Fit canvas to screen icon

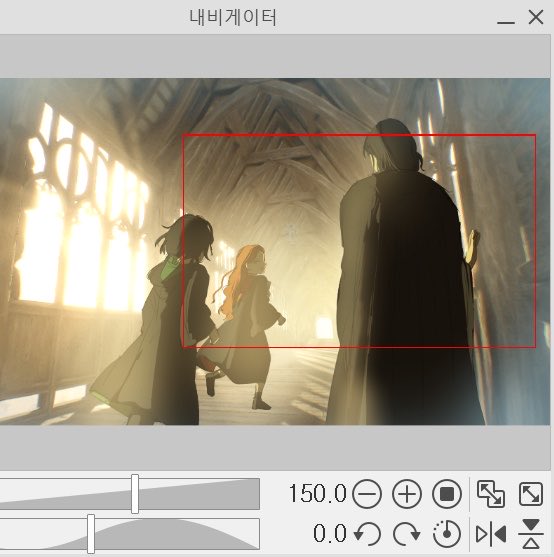[531, 494]
